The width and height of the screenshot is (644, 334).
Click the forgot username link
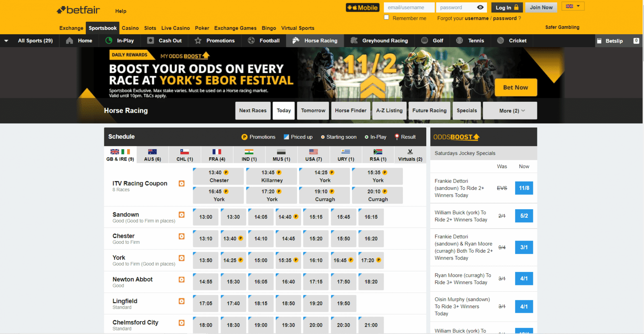click(x=476, y=18)
